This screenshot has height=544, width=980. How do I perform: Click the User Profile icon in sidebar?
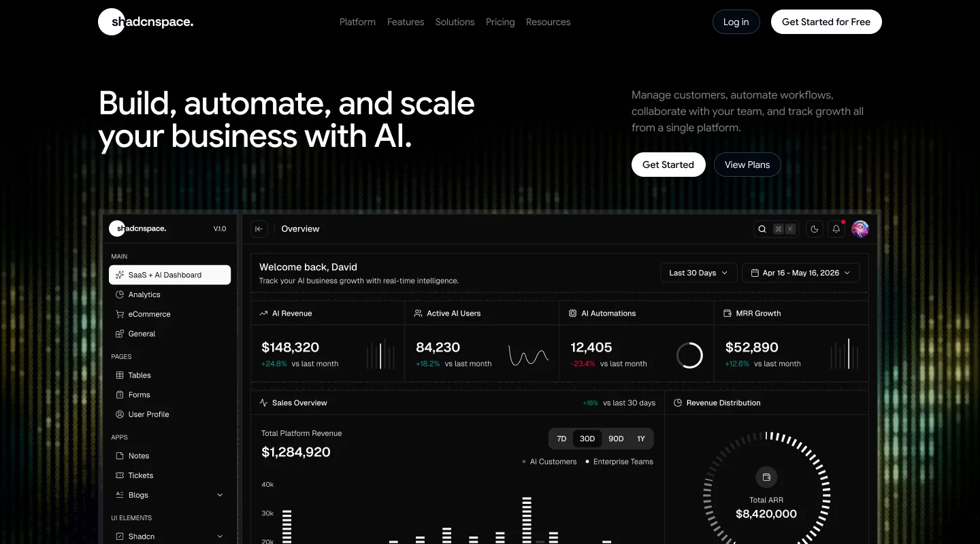(120, 414)
